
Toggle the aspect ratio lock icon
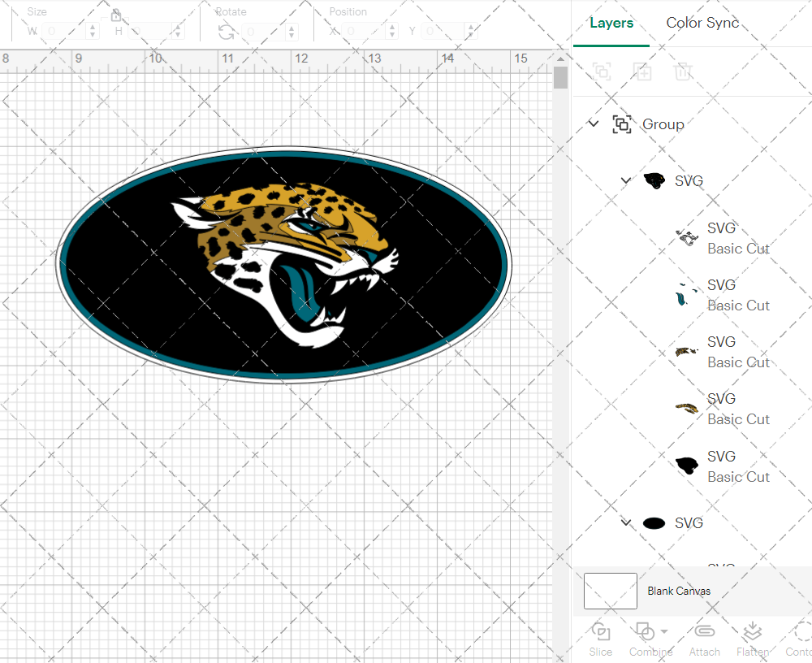(115, 15)
